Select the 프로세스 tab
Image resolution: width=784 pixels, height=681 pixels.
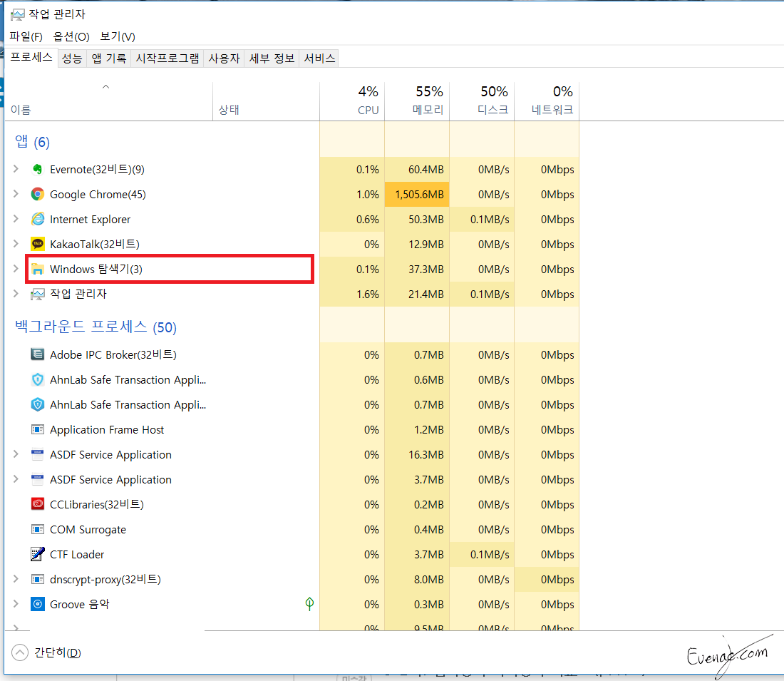pos(31,57)
